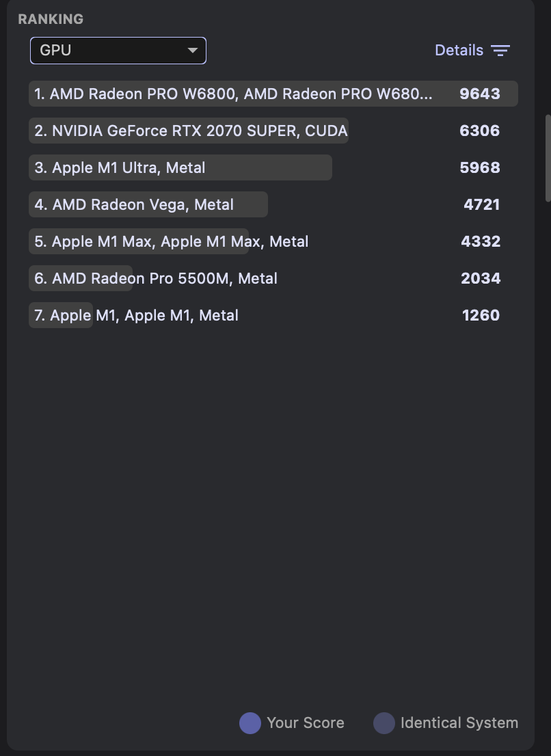Click the 1260 score value
Screen dimensions: 551x756
coord(481,315)
